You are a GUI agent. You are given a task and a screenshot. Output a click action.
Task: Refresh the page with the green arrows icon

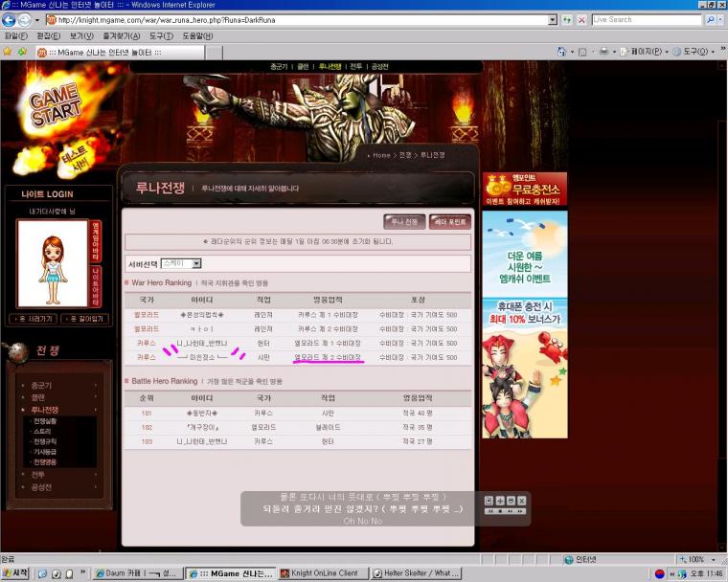coord(566,20)
